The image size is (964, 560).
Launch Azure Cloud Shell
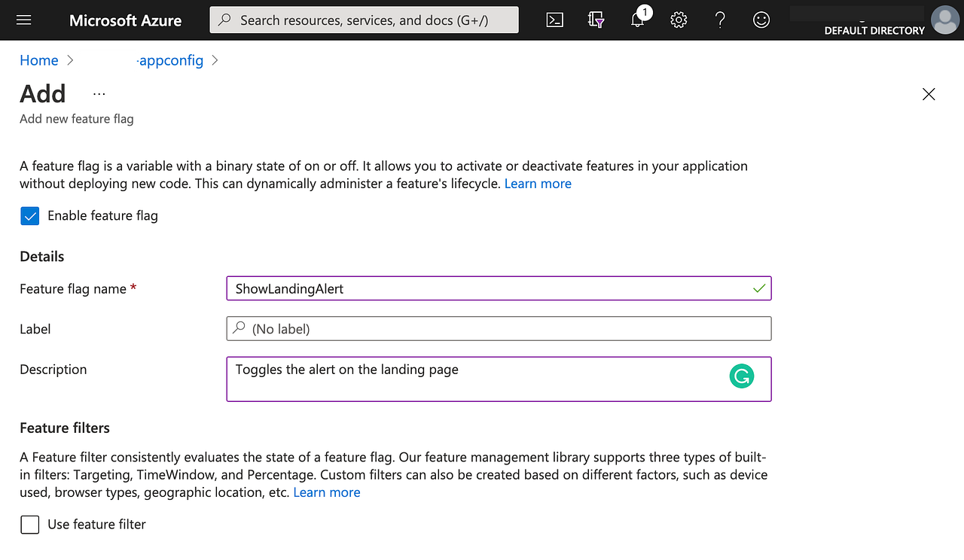pos(554,20)
